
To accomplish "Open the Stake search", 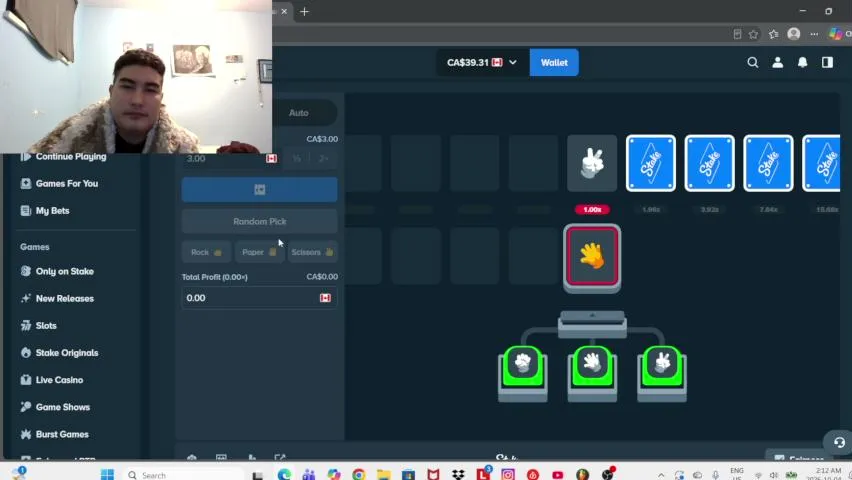I will 753,63.
